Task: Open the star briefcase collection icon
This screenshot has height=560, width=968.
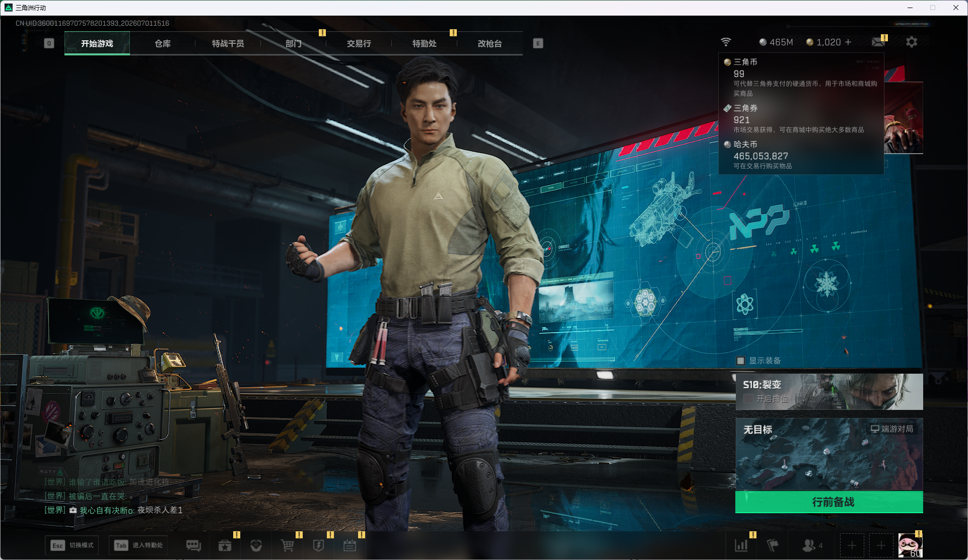Action: (225, 545)
